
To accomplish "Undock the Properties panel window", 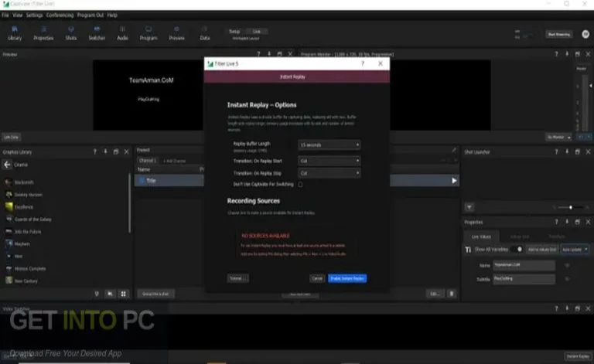I will (577, 222).
